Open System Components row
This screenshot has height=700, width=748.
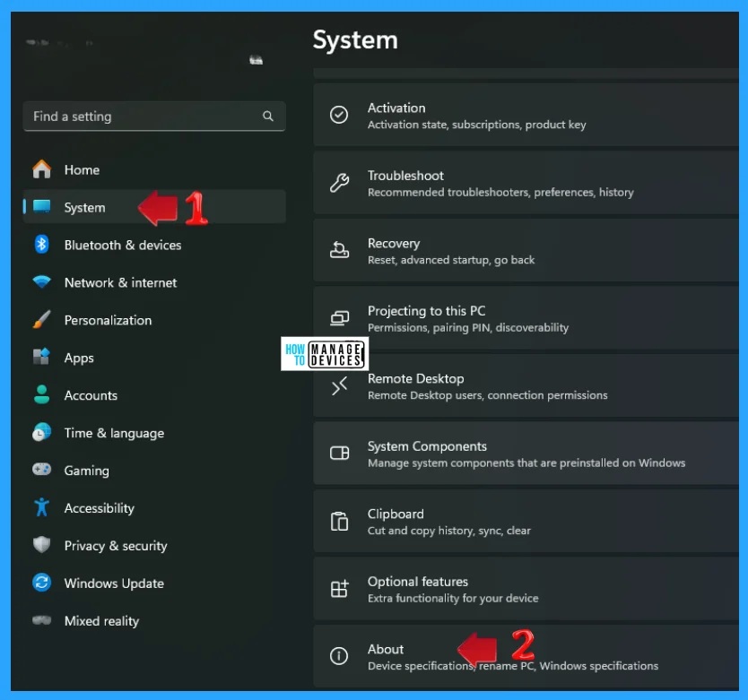(526, 454)
